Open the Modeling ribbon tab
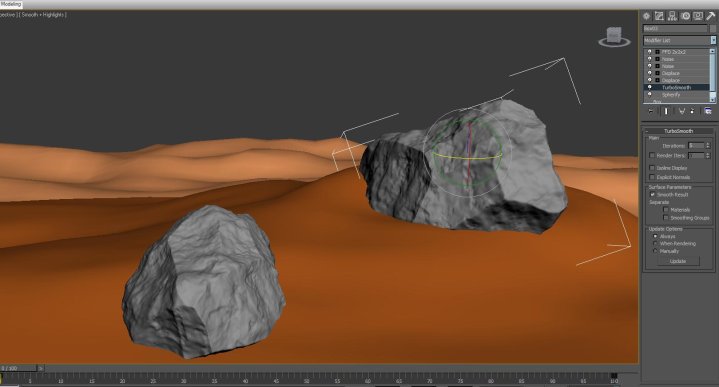The image size is (719, 387). [x=11, y=4]
